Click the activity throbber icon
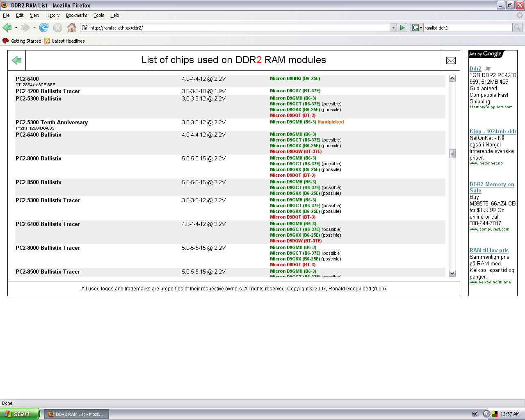The height and width of the screenshot is (420, 525). pos(519,15)
